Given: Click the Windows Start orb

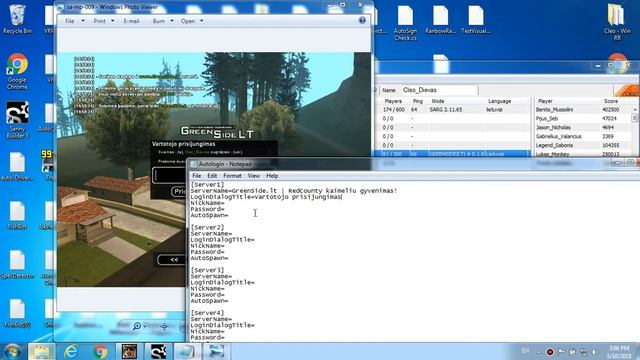Looking at the screenshot, I should [12, 351].
